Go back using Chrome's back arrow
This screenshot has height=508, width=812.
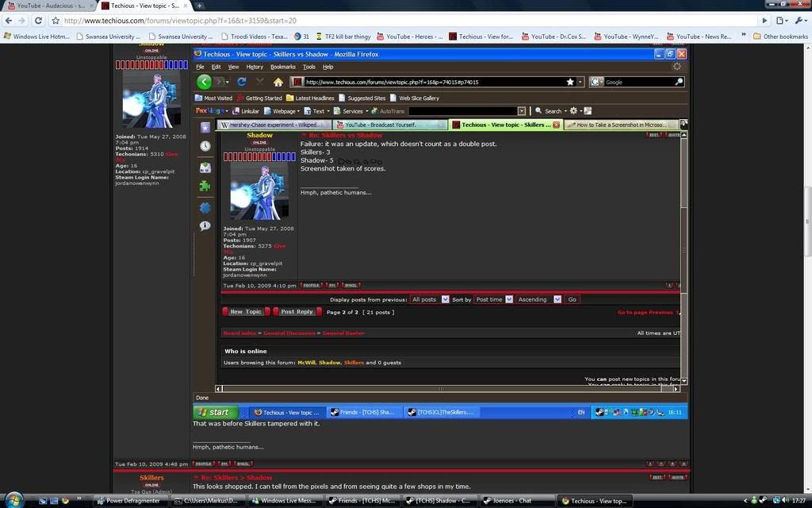(x=8, y=21)
